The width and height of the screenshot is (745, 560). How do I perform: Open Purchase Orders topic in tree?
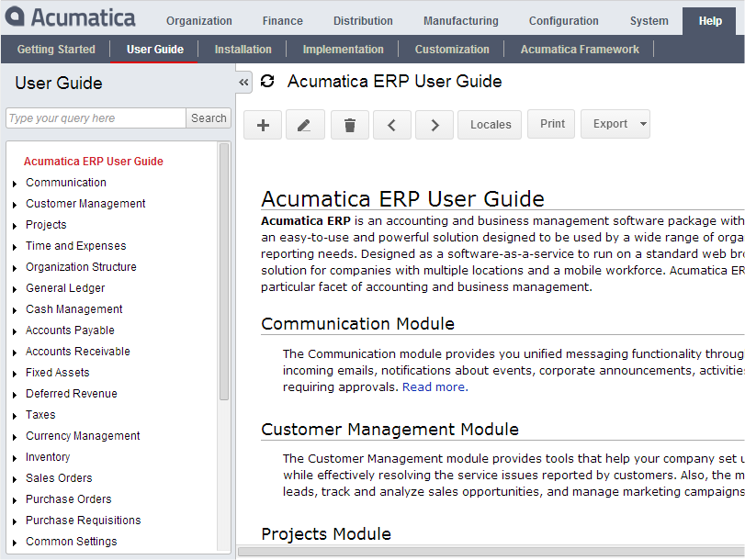click(x=68, y=499)
